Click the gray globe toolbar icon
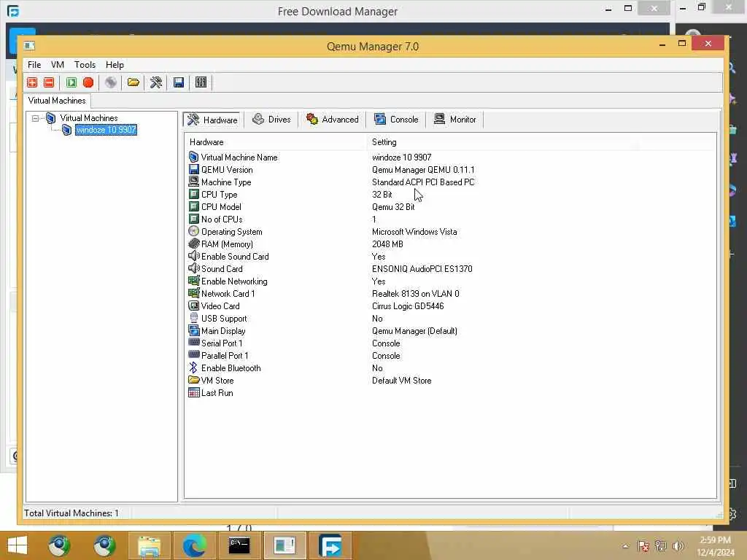747x560 pixels. click(111, 82)
